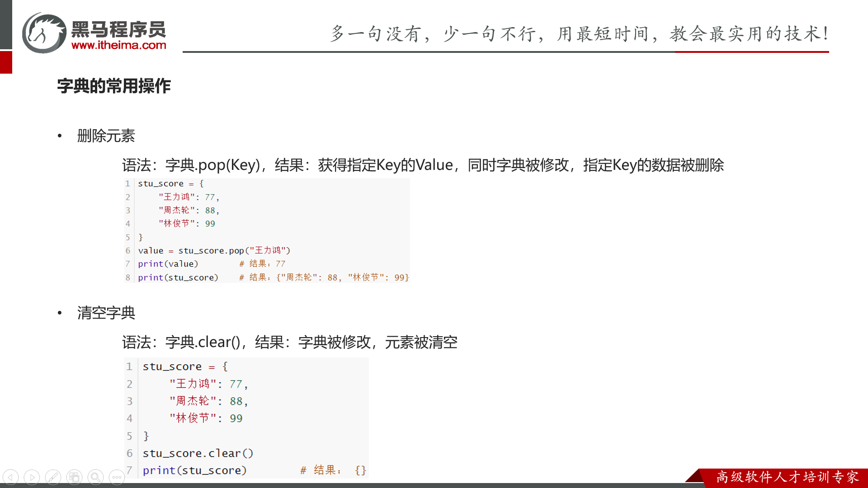
Task: Click the 字典.pop(Key) syntax description line
Action: pos(422,165)
